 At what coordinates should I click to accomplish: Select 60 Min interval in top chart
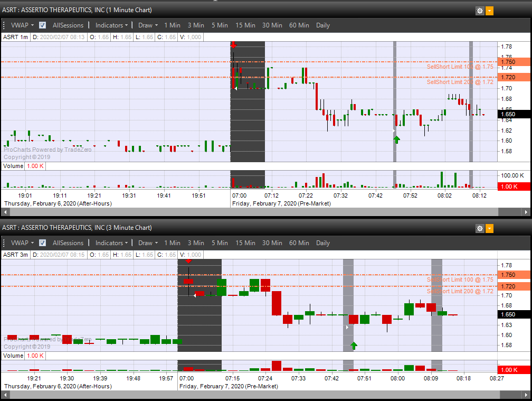click(299, 25)
